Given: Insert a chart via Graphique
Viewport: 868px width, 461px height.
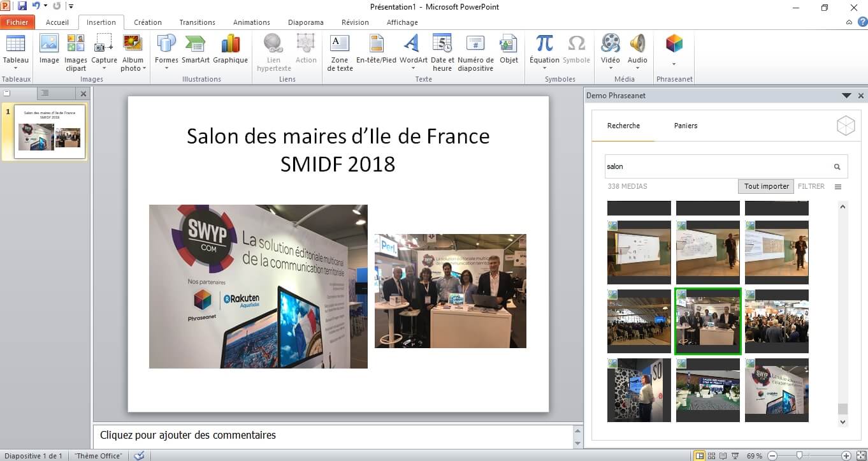Looking at the screenshot, I should (230, 44).
